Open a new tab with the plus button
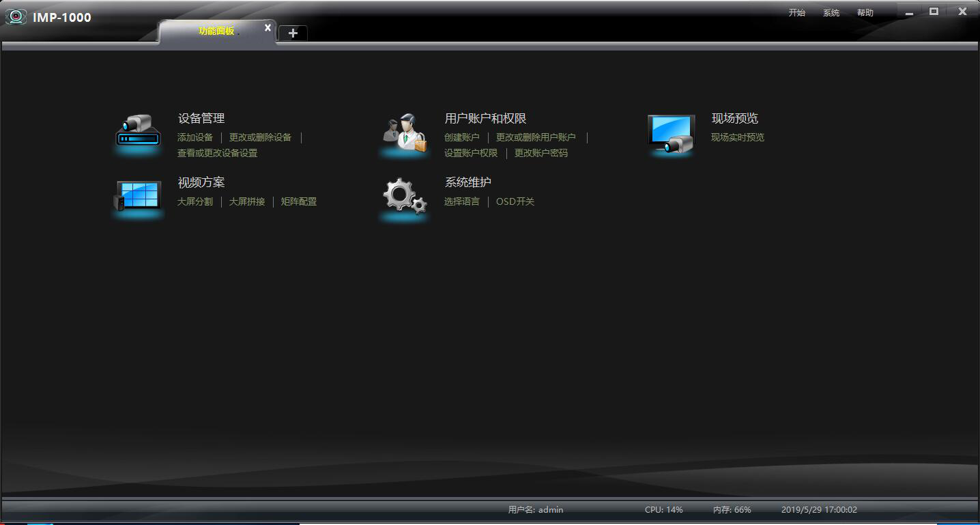The height and width of the screenshot is (525, 980). coord(293,33)
